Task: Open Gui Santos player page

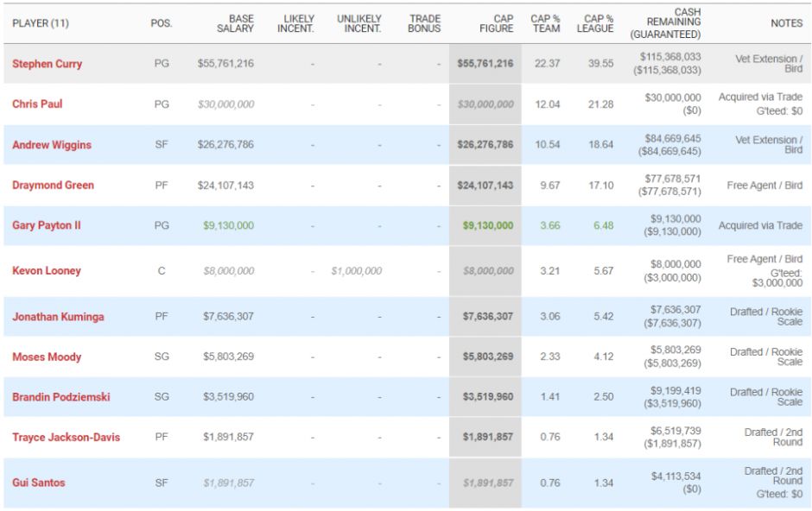Action: (39, 483)
